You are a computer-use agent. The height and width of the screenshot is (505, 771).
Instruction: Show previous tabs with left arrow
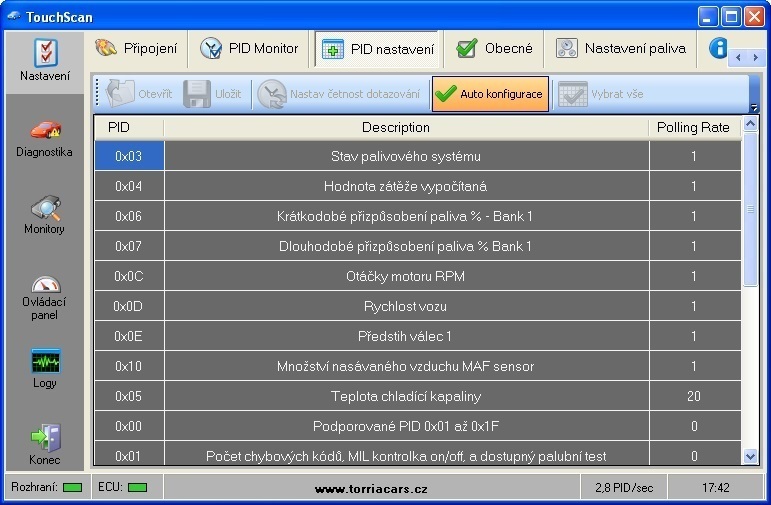(738, 58)
